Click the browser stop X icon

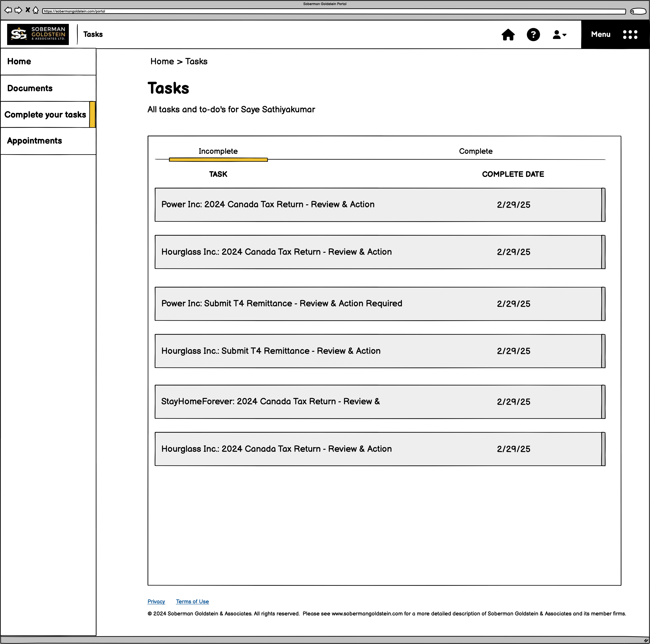28,10
